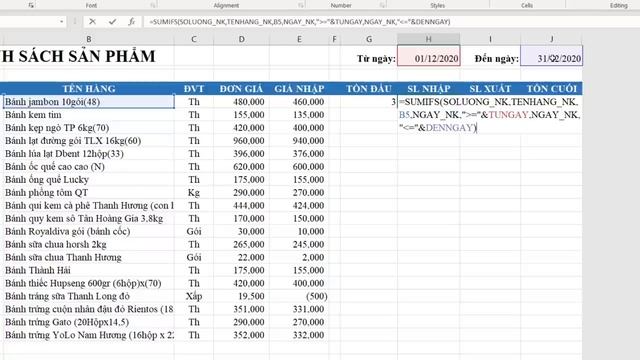
Task: Open the Number group dialog launcher
Action: coord(382,5)
